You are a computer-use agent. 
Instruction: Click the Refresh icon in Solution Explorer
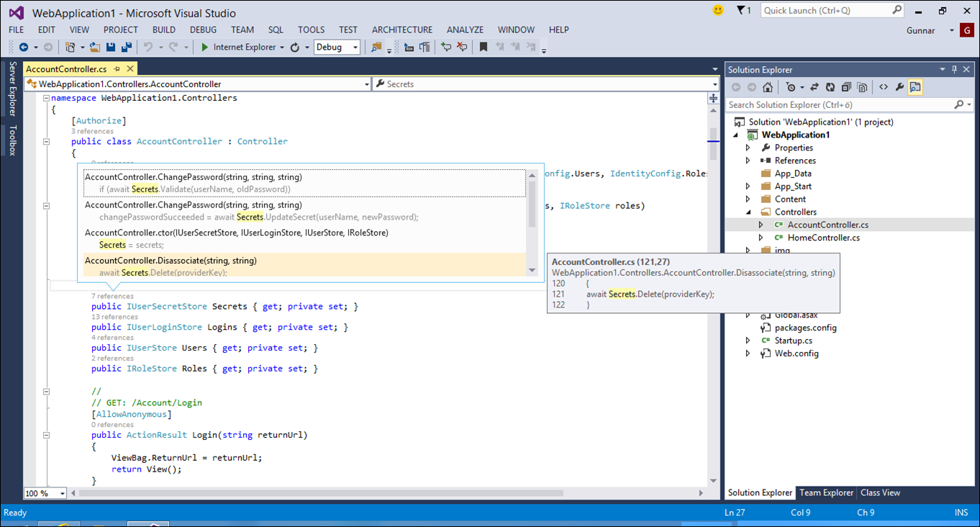(830, 87)
